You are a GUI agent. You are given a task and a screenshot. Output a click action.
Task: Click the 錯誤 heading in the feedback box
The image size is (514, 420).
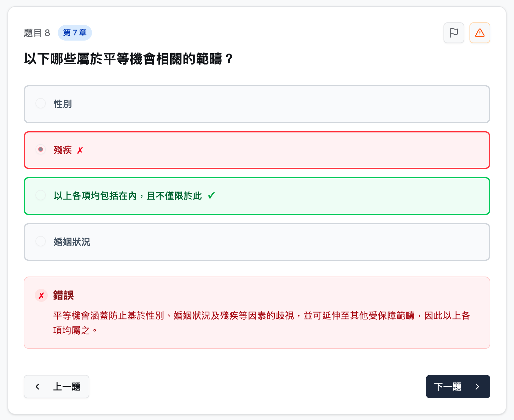[x=64, y=295]
